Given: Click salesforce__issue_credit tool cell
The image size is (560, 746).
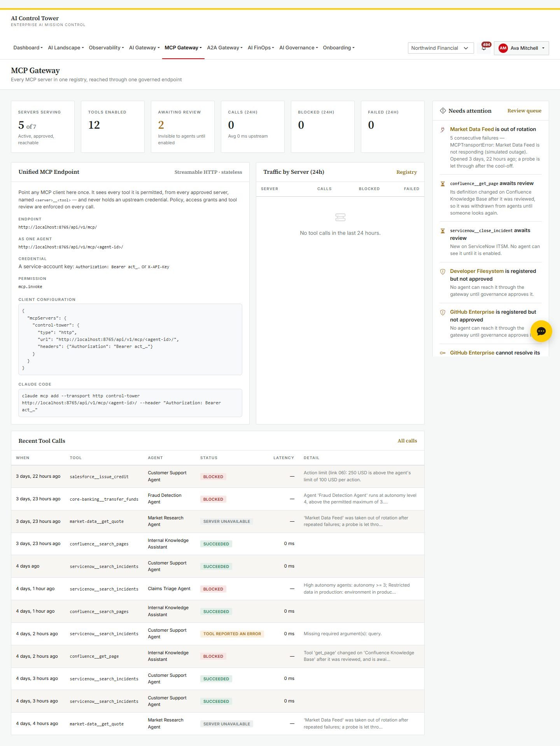Looking at the screenshot, I should pos(99,477).
